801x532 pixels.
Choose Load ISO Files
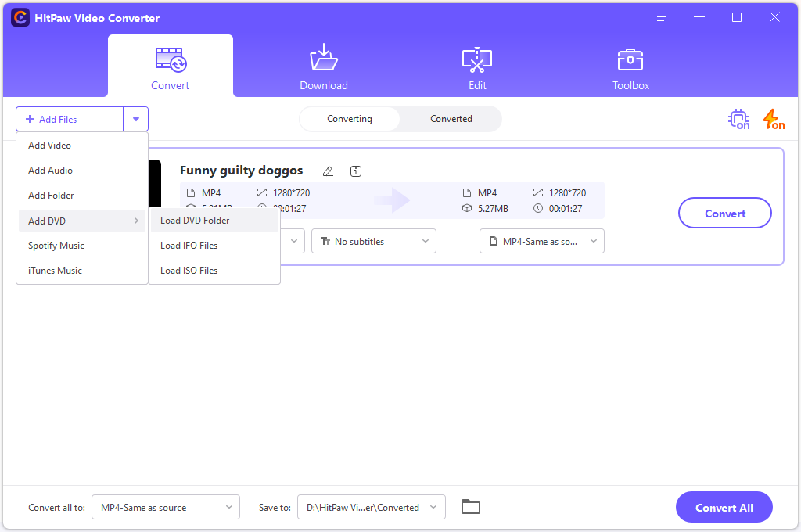click(214, 271)
